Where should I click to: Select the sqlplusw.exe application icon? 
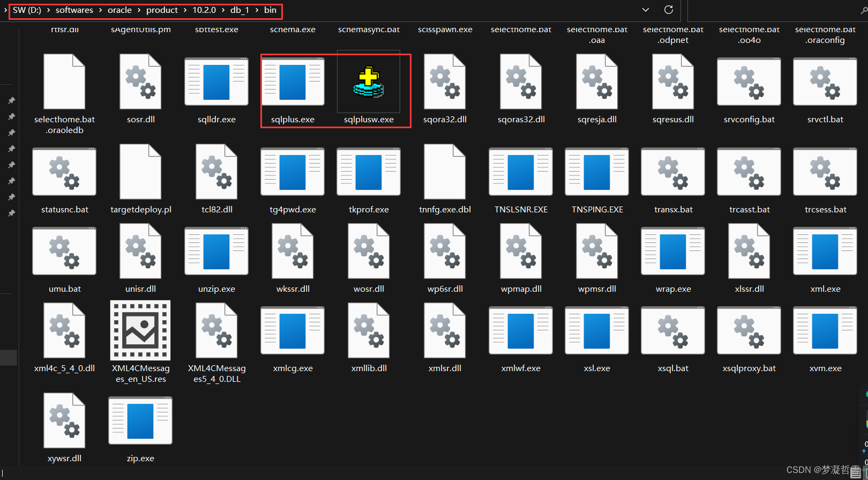click(x=369, y=82)
